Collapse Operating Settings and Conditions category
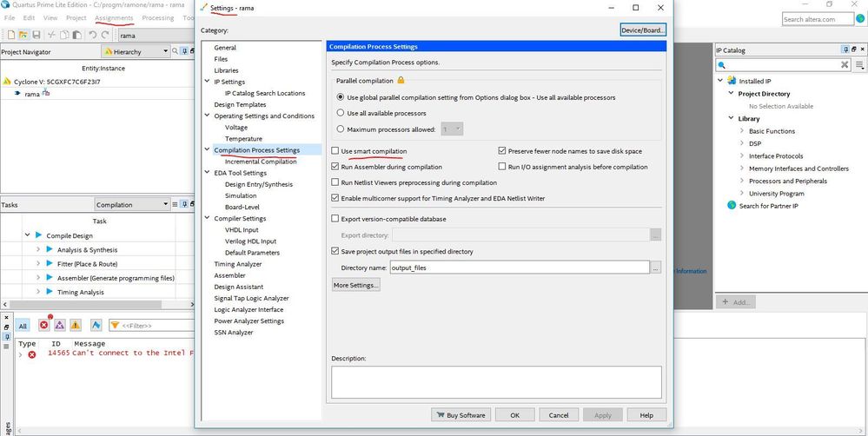Screen dimensions: 868x436 click(x=207, y=116)
